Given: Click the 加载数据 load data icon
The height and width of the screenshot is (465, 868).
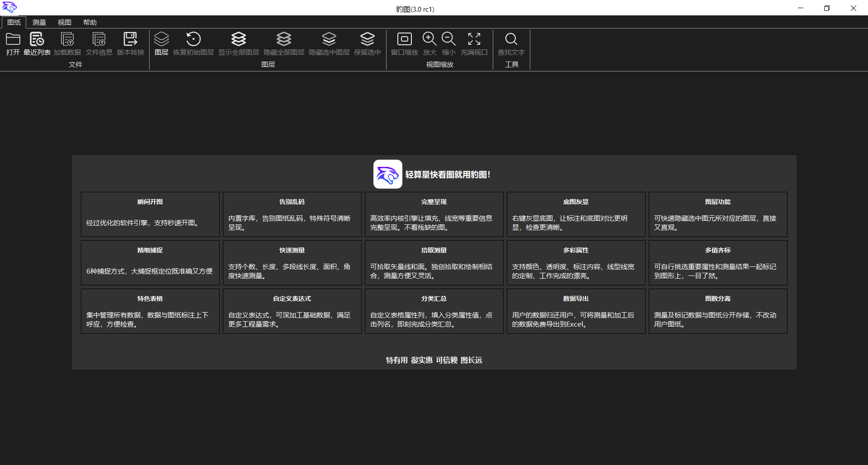Looking at the screenshot, I should pyautogui.click(x=67, y=39).
